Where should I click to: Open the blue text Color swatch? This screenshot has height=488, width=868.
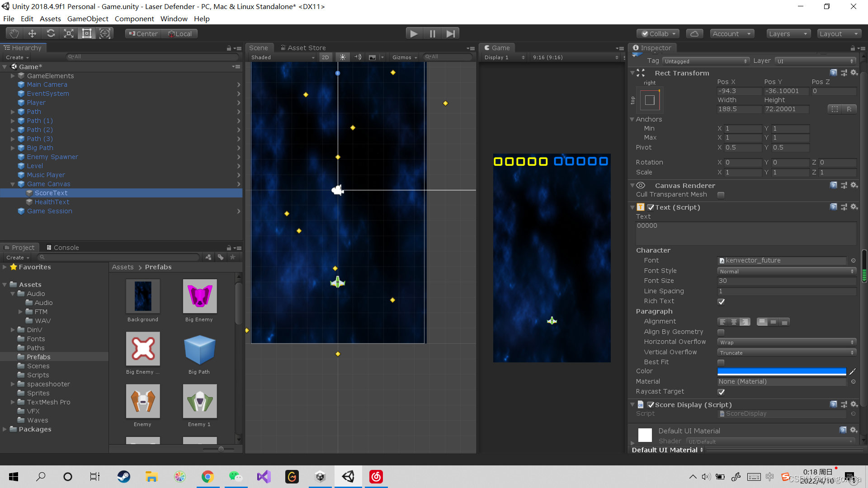click(781, 371)
